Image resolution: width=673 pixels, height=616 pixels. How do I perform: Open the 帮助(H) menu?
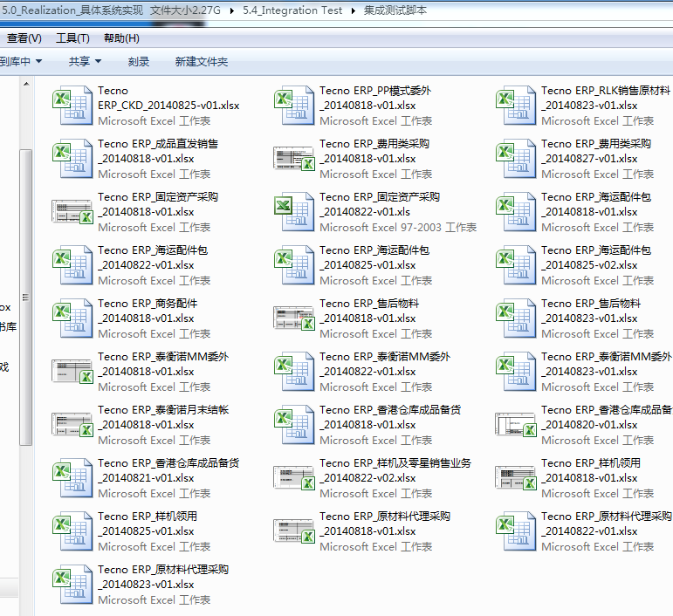pos(121,38)
